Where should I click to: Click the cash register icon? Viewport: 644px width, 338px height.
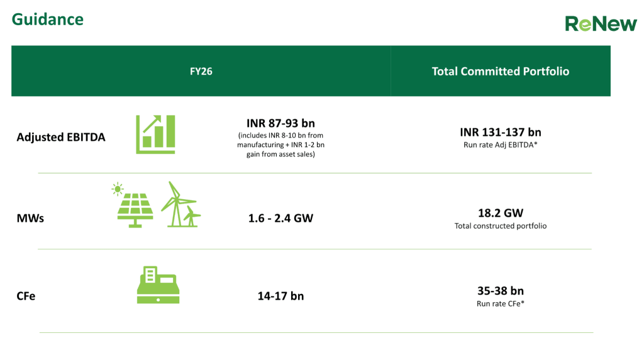[158, 285]
